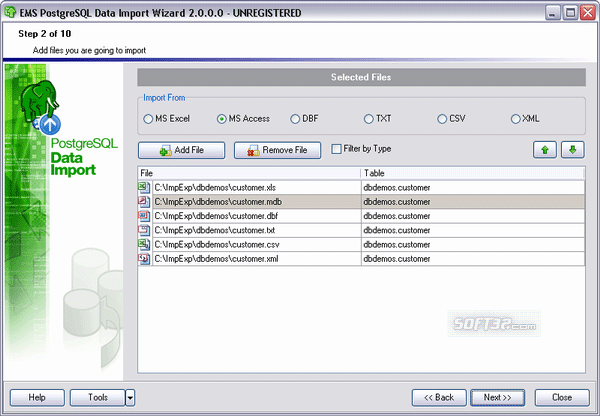The width and height of the screenshot is (600, 416).
Task: Click the CSV file icon beside customer.csv
Action: [x=144, y=244]
